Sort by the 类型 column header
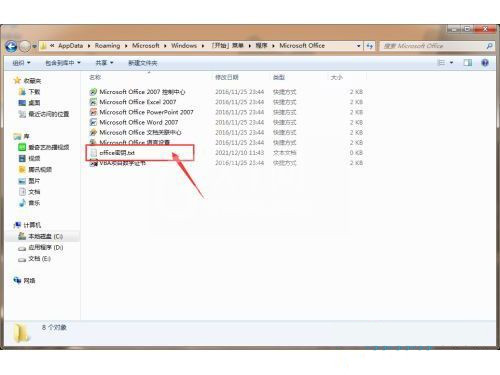The width and height of the screenshot is (500, 375). pos(279,77)
